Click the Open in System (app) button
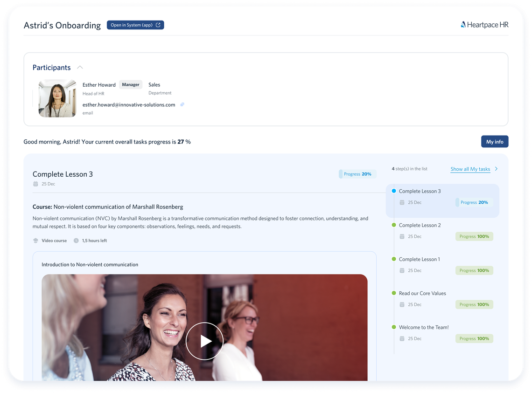532x393 pixels. (x=135, y=25)
